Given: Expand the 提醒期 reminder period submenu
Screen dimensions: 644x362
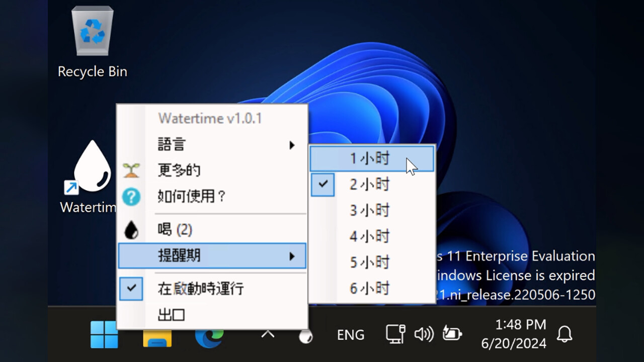Looking at the screenshot, I should 211,256.
